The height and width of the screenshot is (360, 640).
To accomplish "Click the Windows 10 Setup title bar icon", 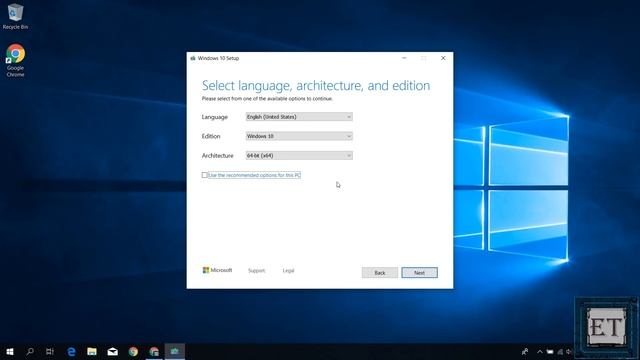I will [x=193, y=58].
